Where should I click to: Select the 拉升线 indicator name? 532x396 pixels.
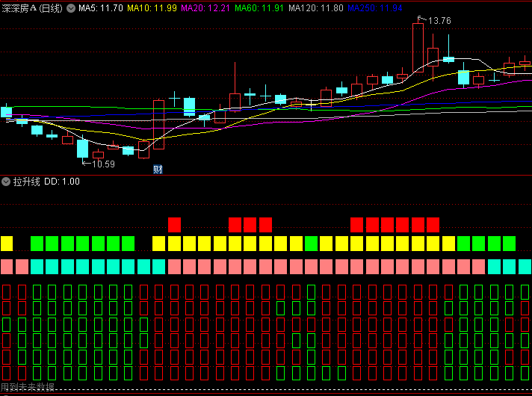point(26,182)
